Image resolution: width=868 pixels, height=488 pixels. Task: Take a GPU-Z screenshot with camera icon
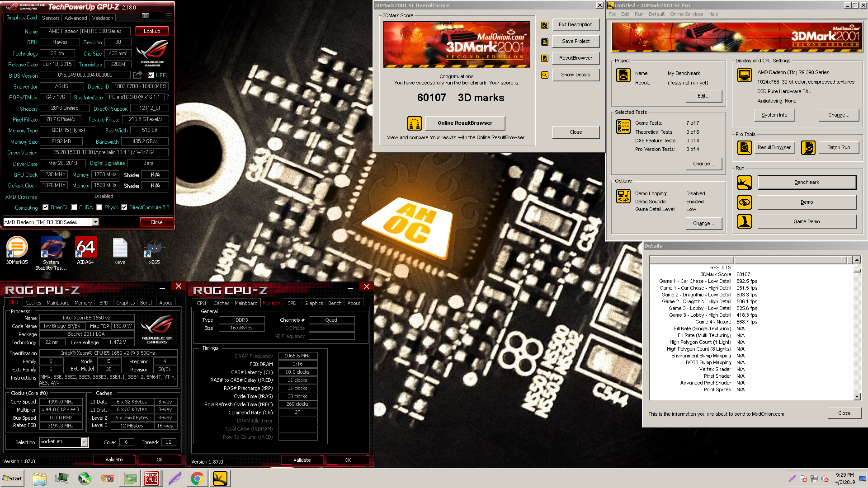pyautogui.click(x=146, y=16)
